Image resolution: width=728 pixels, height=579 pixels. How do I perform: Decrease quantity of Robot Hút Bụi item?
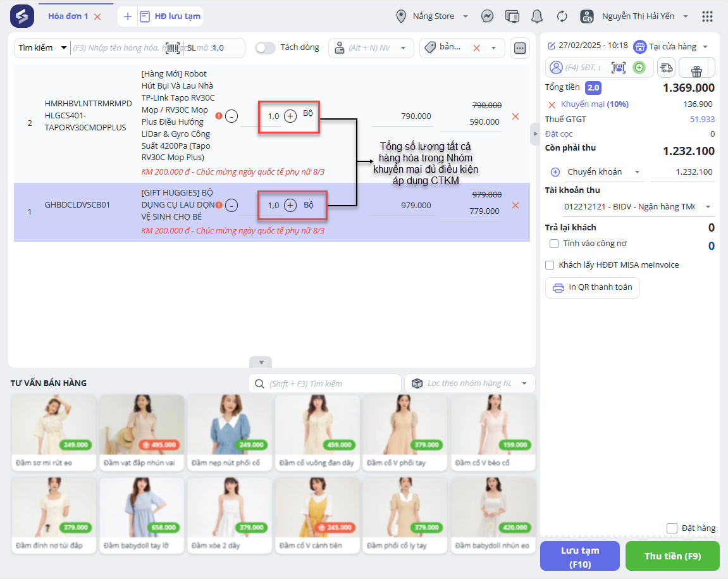[231, 116]
